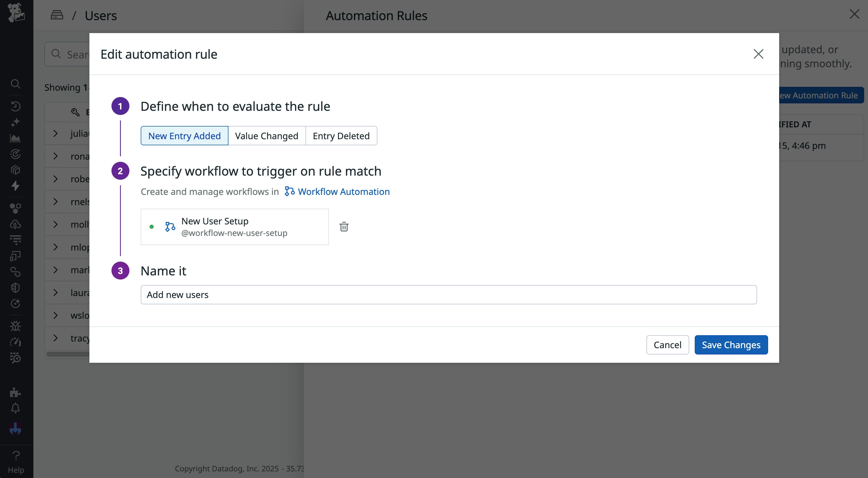868x478 pixels.
Task: Click the rule name input field
Action: [x=449, y=294]
